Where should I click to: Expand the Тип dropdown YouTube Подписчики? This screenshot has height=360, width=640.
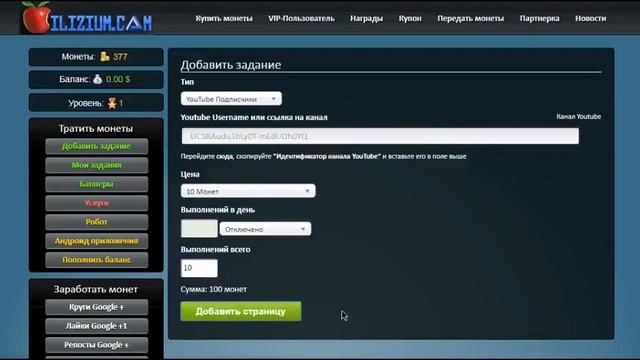[x=231, y=99]
